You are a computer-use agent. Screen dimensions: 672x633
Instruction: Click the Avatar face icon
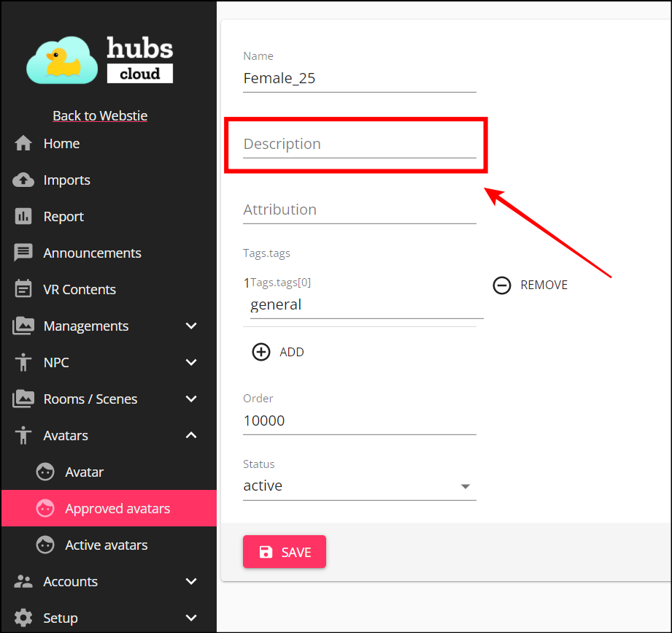point(45,472)
